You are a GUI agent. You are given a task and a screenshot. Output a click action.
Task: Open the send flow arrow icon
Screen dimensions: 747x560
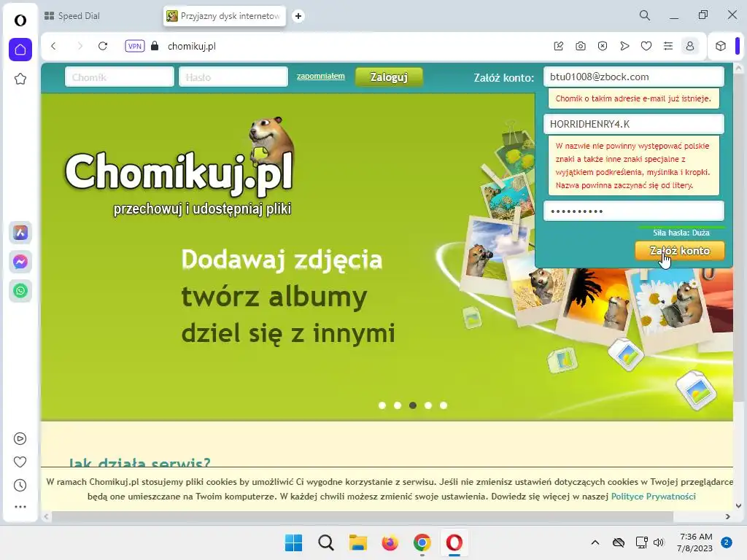[x=624, y=46]
